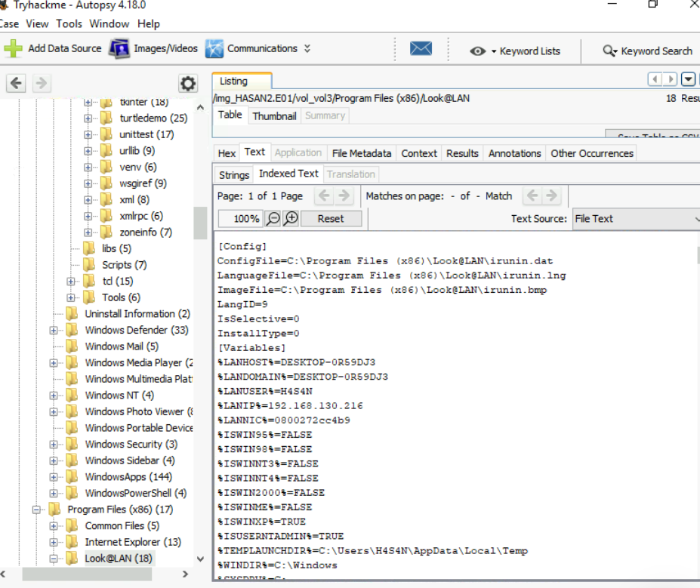Switch to the Thumbnail view tab

[x=275, y=116]
